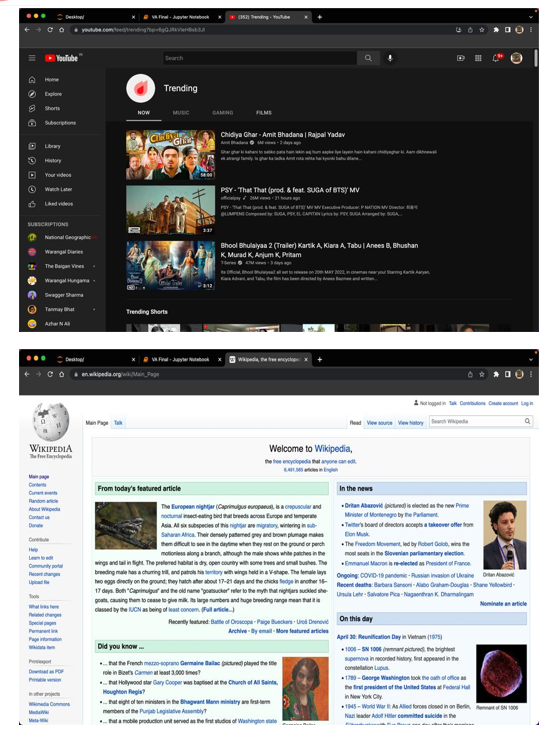Switch to VA Final Jupyter Notebook tab in YouTube window
This screenshot has width=557, height=738.
click(181, 17)
